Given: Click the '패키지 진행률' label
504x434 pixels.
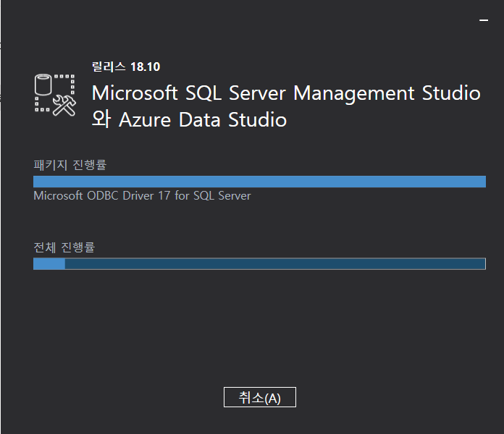Looking at the screenshot, I should [70, 165].
